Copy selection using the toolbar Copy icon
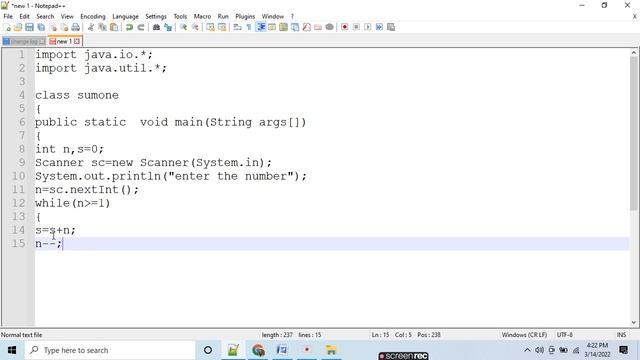 point(102,27)
